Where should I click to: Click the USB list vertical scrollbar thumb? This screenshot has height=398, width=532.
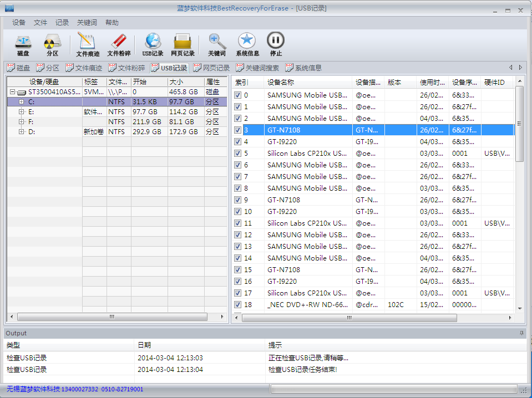click(519, 124)
